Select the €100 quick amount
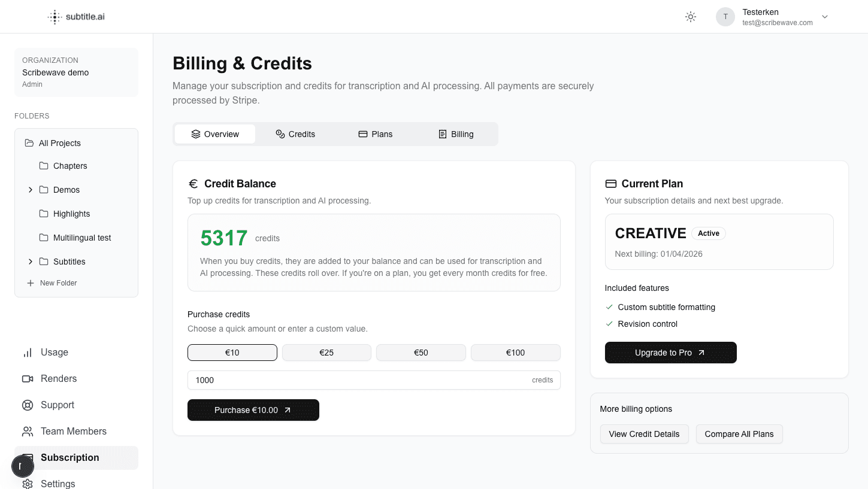The width and height of the screenshot is (868, 489). coord(515,353)
